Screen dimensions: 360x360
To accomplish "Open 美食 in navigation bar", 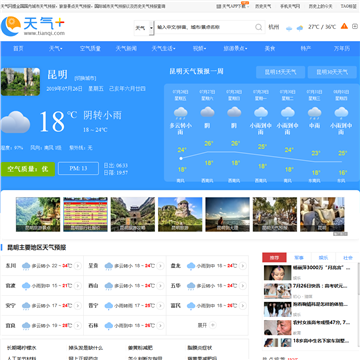I will click(x=270, y=49).
